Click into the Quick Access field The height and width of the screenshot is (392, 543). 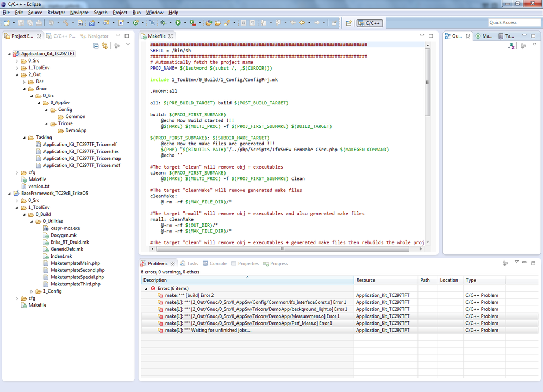(x=514, y=22)
